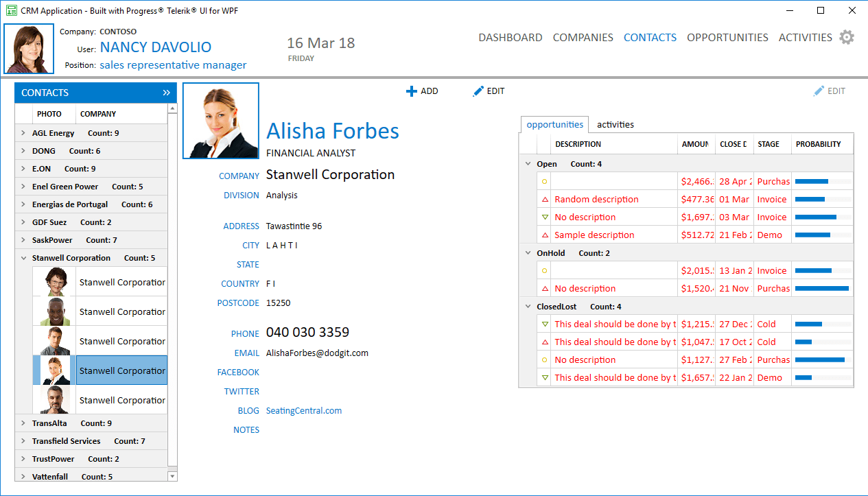This screenshot has width=868, height=496.
Task: Click probability bar for Sample description row
Action: pos(823,235)
